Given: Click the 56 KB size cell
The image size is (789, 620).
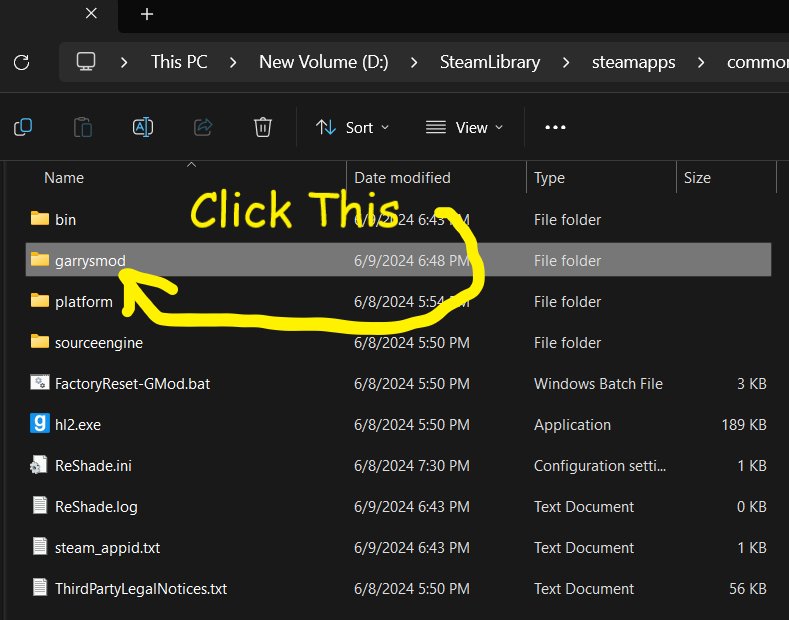Looking at the screenshot, I should [x=748, y=589].
